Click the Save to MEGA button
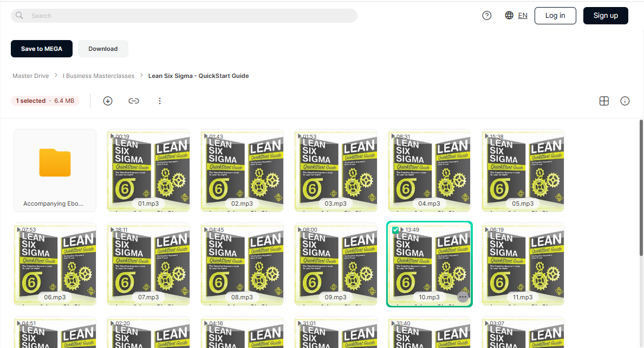This screenshot has width=644, height=348. click(42, 49)
